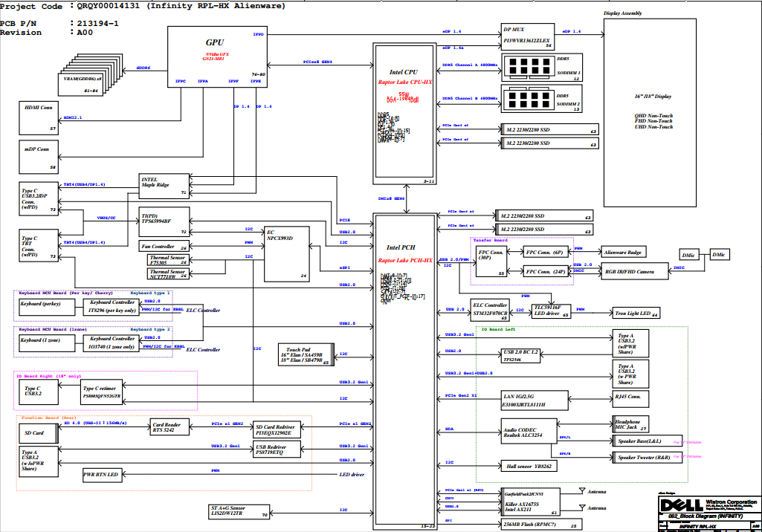Image resolution: width=762 pixels, height=532 pixels.
Task: Click the DDR5 SODIMM 1 memory module graphic
Action: coord(541,67)
